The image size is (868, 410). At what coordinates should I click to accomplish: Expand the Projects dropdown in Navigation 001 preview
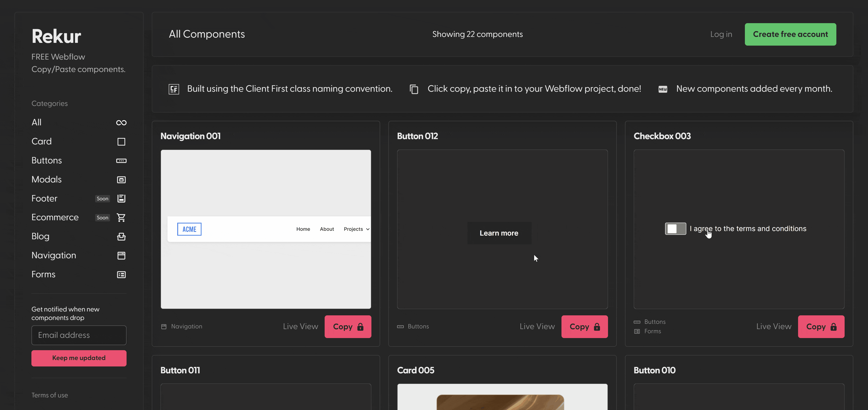356,229
